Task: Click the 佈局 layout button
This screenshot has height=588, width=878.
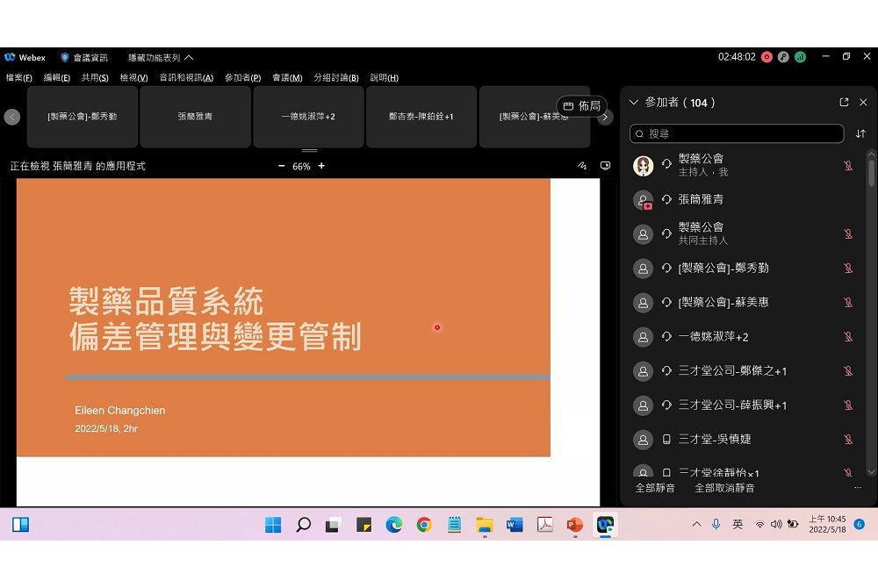Action: click(x=581, y=105)
